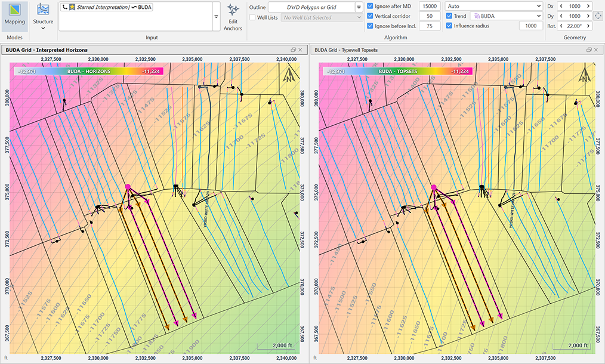Click the magenta pad marker in left map

[128, 187]
